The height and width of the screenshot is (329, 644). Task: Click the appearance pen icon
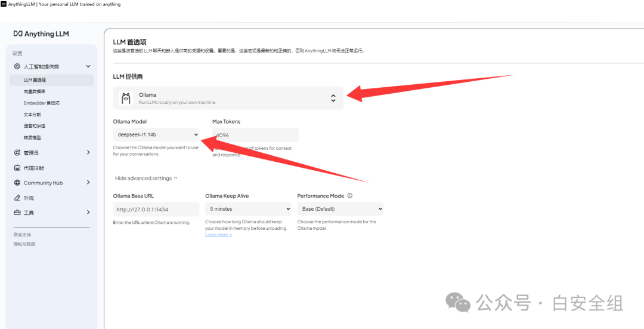[x=18, y=198]
